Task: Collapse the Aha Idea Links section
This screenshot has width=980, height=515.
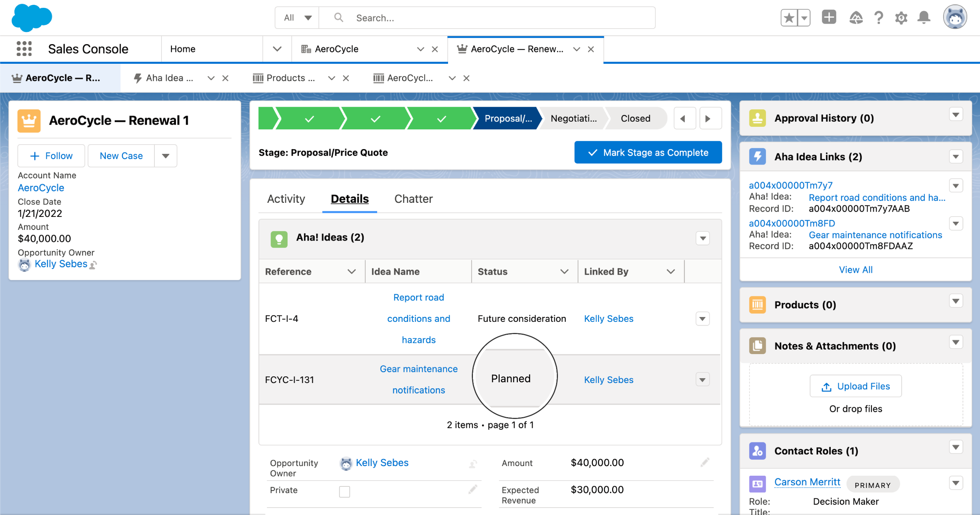Action: point(956,156)
